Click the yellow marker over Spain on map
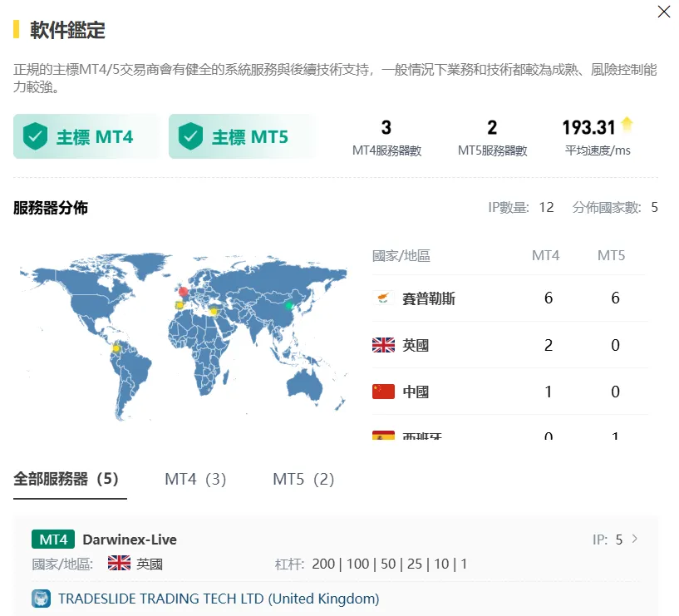 point(180,305)
